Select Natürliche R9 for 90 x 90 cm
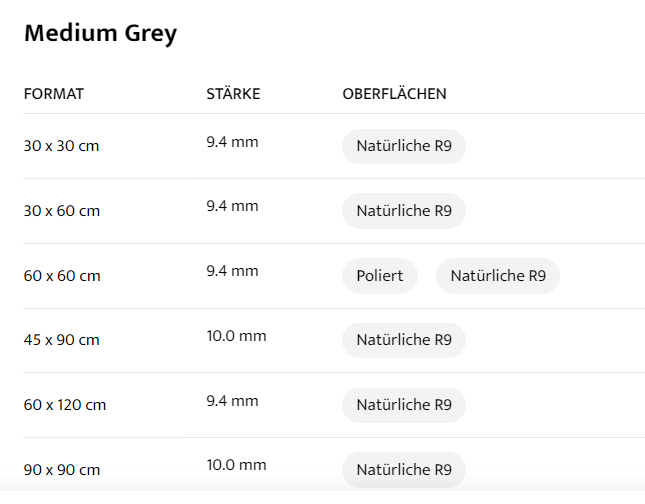The height and width of the screenshot is (504, 645). [403, 469]
